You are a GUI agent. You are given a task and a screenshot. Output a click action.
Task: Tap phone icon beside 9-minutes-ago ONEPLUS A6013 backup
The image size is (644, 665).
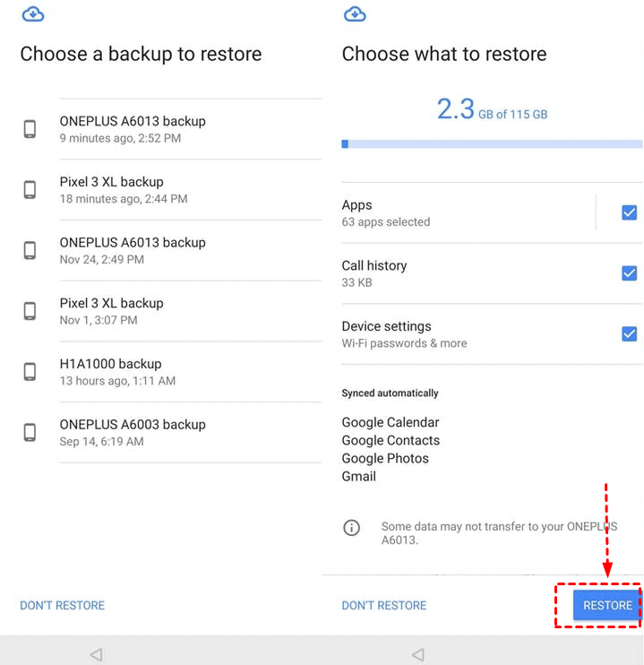coord(30,129)
